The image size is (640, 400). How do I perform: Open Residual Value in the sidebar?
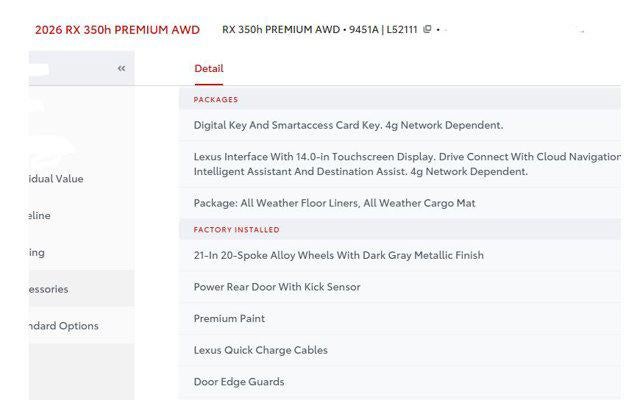(x=56, y=179)
